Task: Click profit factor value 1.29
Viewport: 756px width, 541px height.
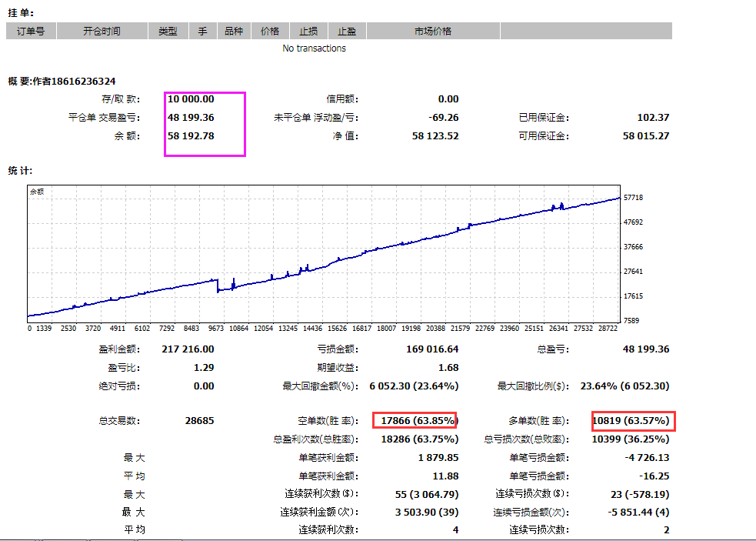Action: pyautogui.click(x=204, y=367)
